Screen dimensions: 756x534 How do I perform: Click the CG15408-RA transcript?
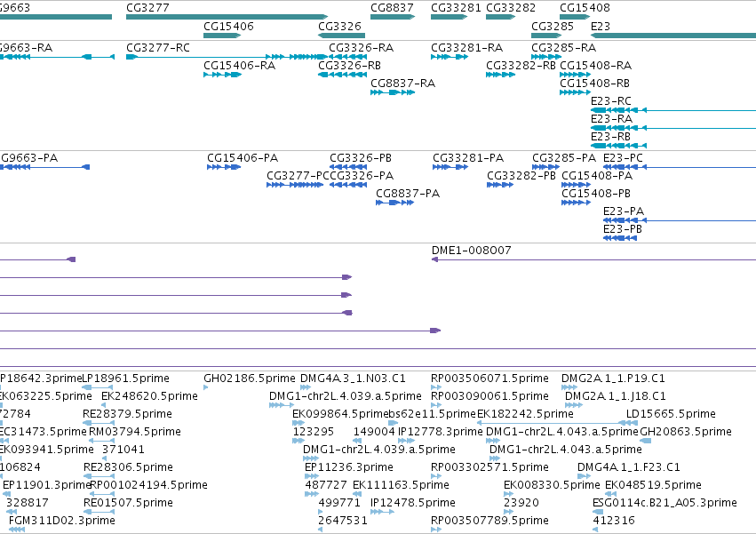point(575,75)
